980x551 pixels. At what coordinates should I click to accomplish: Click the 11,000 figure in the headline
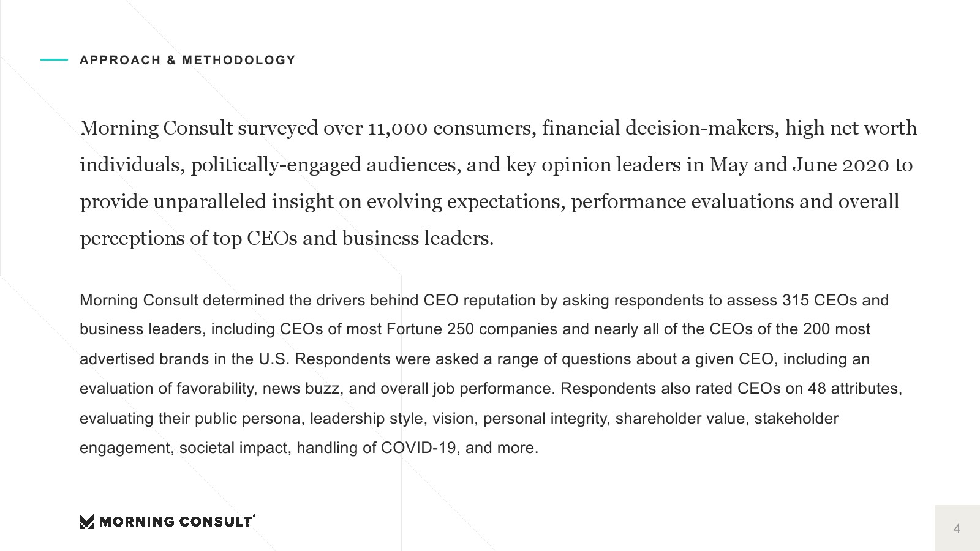click(397, 128)
